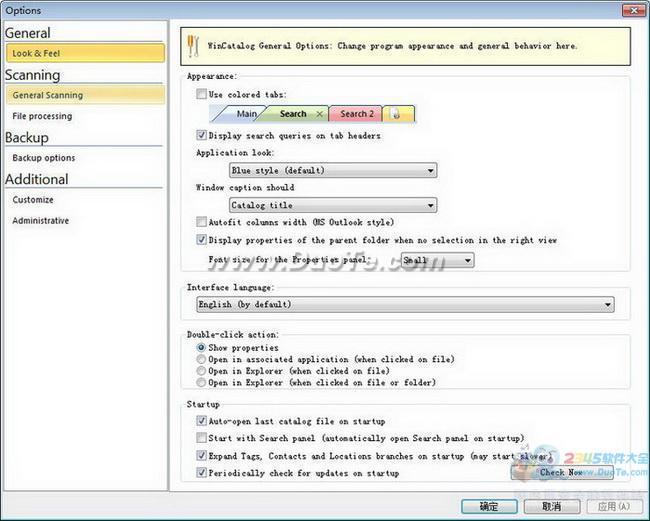Open the Properties panel font size dropdown
The width and height of the screenshot is (650, 521).
pyautogui.click(x=437, y=260)
